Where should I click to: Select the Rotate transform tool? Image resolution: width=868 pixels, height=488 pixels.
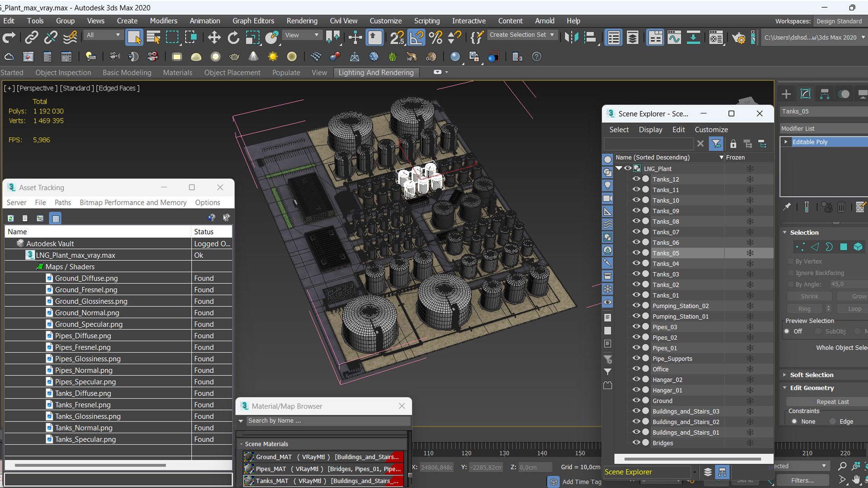click(233, 38)
